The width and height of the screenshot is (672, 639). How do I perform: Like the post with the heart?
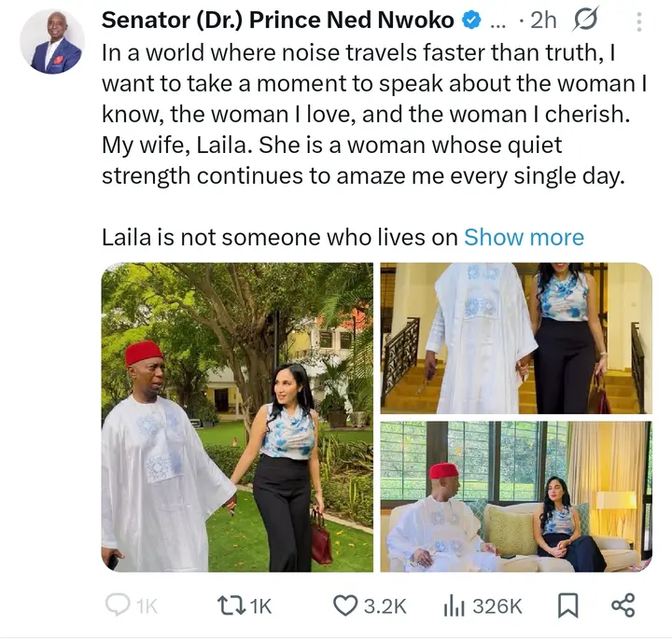coord(346,605)
